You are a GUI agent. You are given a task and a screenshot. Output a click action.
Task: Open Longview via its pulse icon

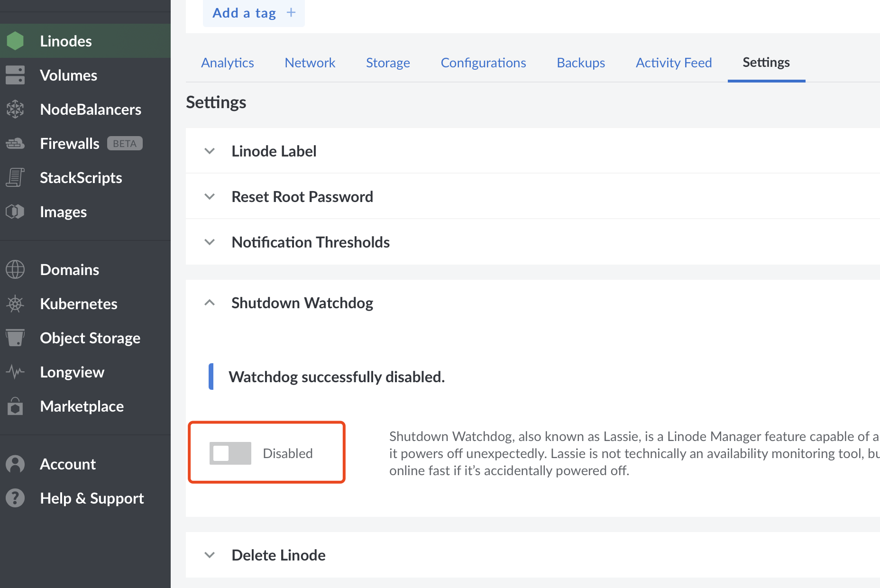tap(15, 372)
